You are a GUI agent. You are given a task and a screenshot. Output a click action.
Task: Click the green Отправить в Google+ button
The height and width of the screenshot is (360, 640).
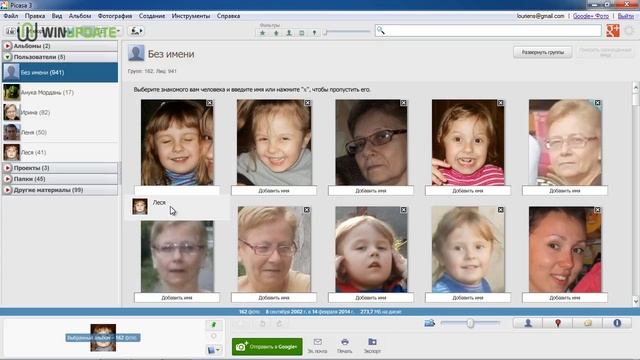pyautogui.click(x=267, y=347)
